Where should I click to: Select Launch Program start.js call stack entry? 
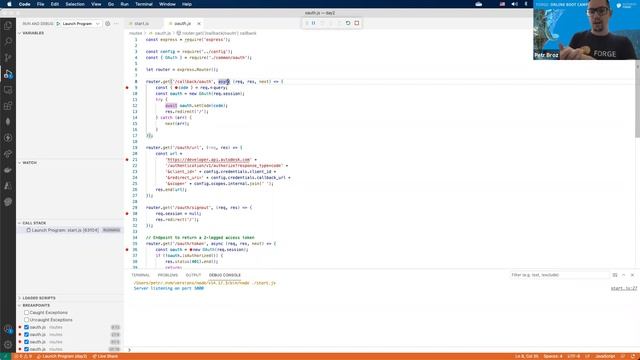click(69, 230)
